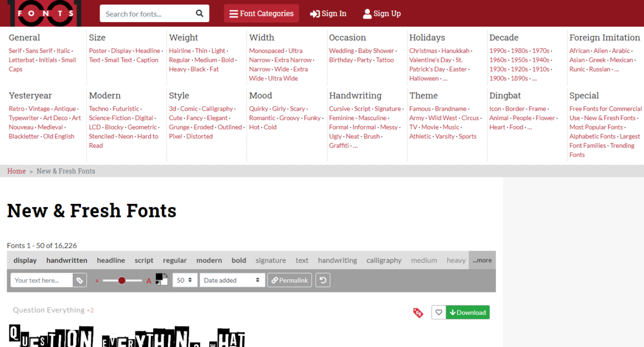This screenshot has height=347, width=644.
Task: Toggle the script tag filter
Action: pyautogui.click(x=144, y=260)
